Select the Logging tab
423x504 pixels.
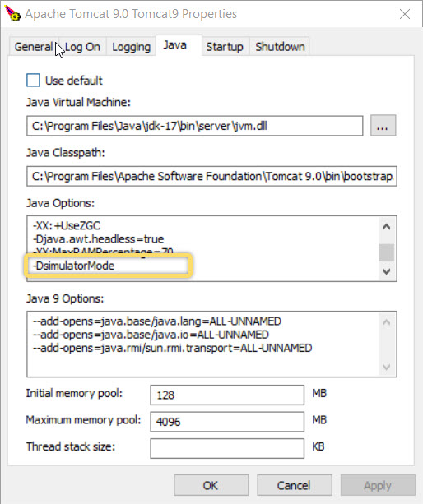[x=131, y=47]
